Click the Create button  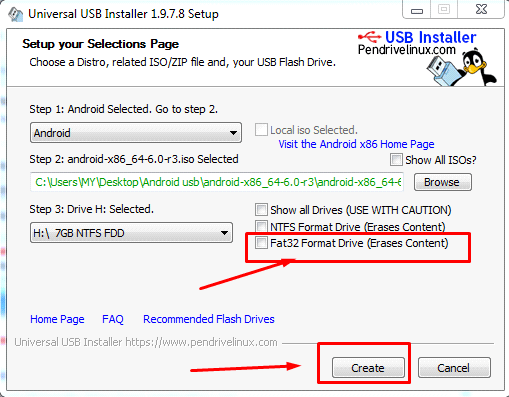click(x=368, y=368)
